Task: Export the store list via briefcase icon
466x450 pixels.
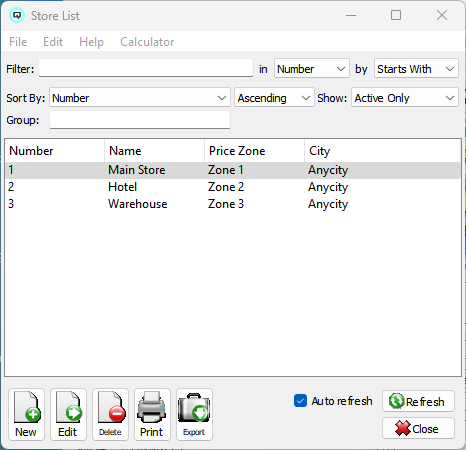Action: pos(194,414)
